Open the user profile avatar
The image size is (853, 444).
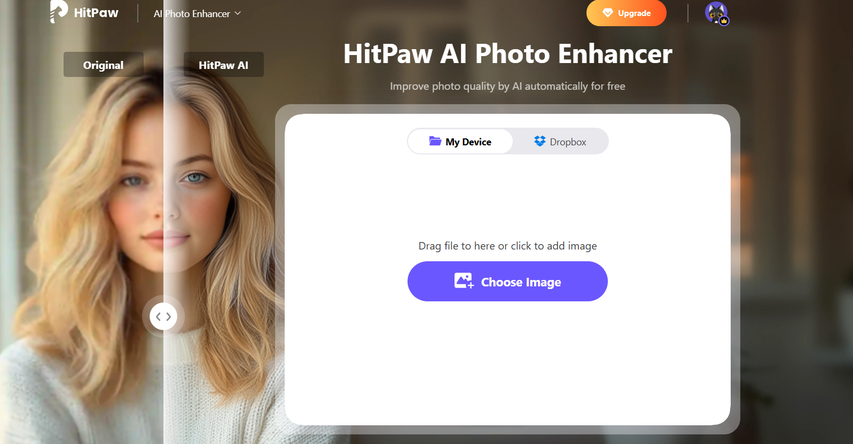click(x=716, y=13)
